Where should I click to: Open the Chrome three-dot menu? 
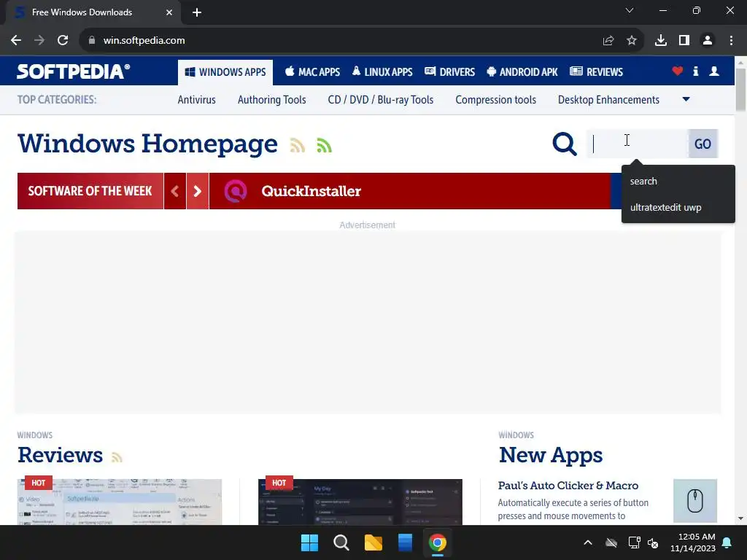(x=731, y=41)
